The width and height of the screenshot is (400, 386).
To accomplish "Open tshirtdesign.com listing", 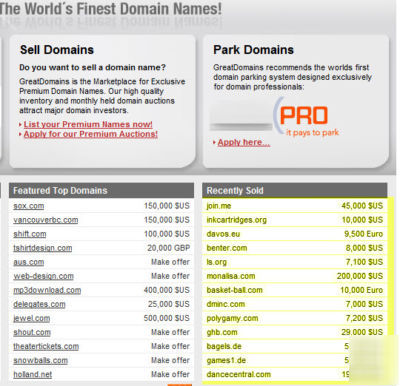I will click(43, 248).
